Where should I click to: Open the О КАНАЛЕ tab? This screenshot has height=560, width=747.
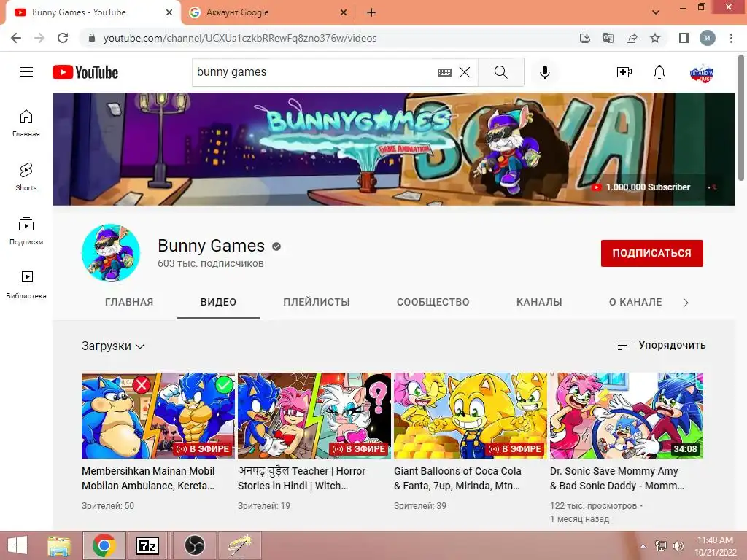point(635,302)
